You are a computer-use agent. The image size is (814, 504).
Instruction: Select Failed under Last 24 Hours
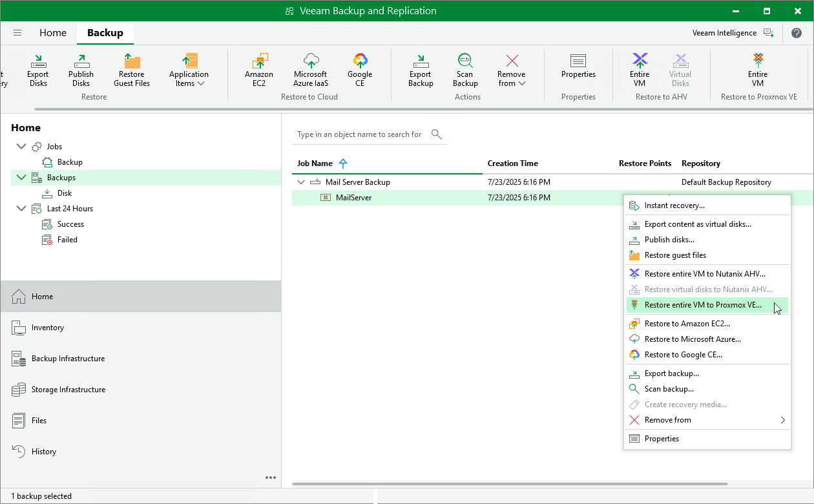click(x=67, y=240)
